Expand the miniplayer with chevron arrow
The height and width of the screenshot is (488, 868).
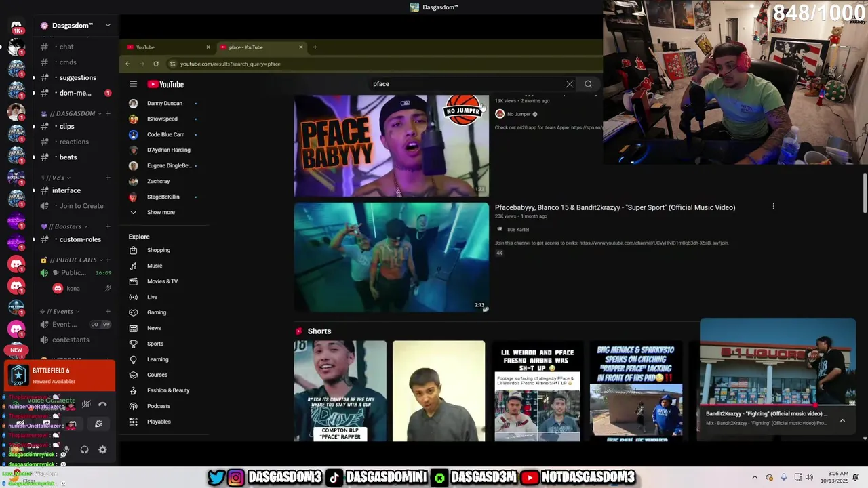(842, 420)
